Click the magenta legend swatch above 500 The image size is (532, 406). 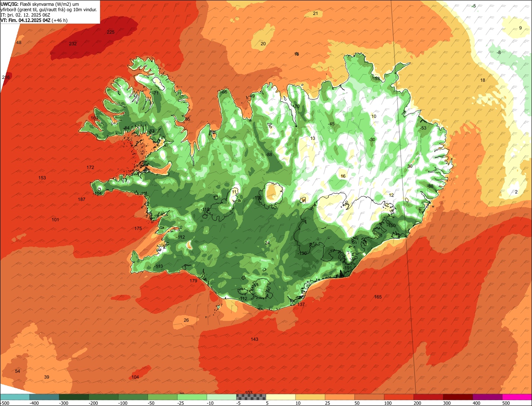(517, 397)
